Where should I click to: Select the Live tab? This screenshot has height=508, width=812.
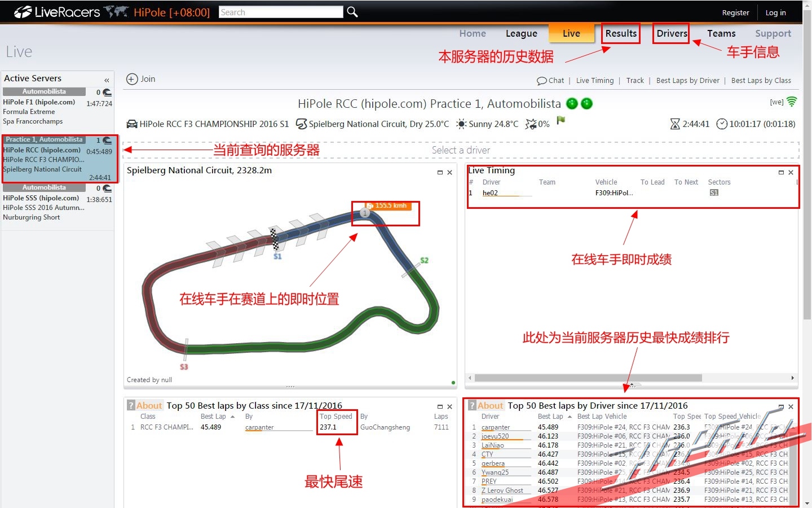[571, 33]
